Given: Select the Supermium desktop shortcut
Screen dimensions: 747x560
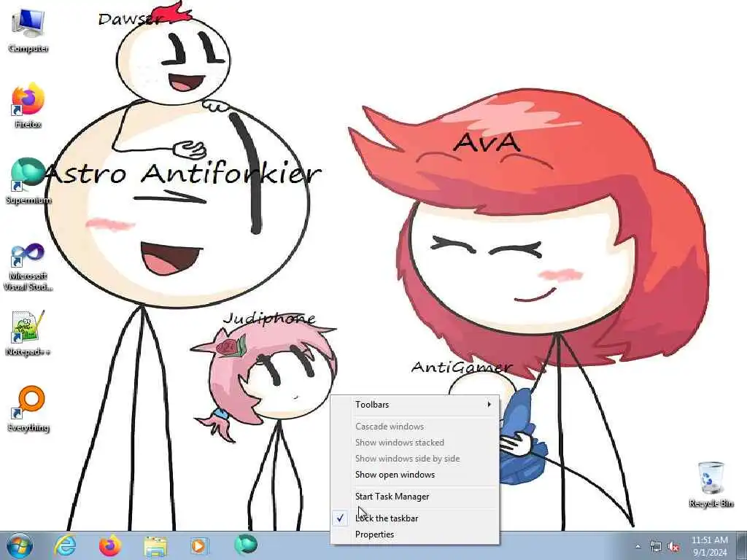Looking at the screenshot, I should pos(28,182).
